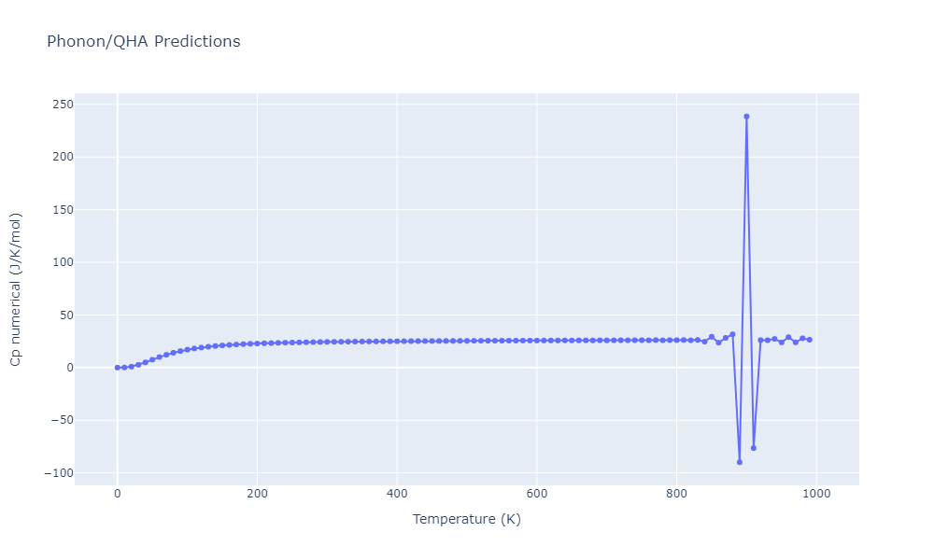Click the x-axis tick label 200
934x560 pixels.
click(257, 494)
